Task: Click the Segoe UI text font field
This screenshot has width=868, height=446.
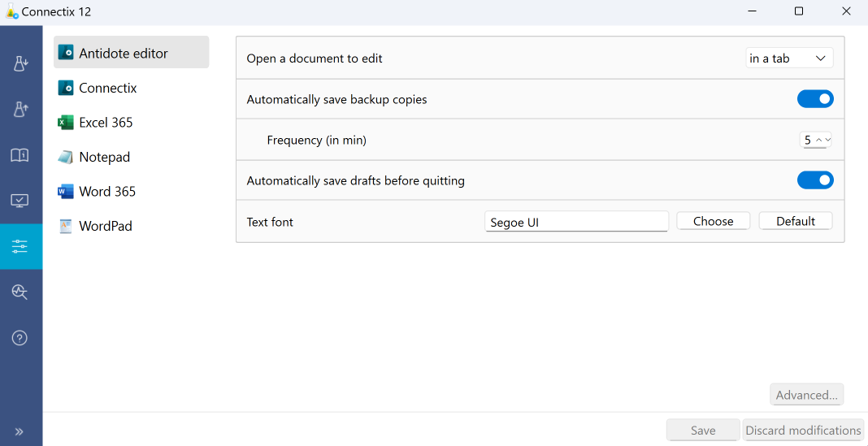Action: [576, 222]
